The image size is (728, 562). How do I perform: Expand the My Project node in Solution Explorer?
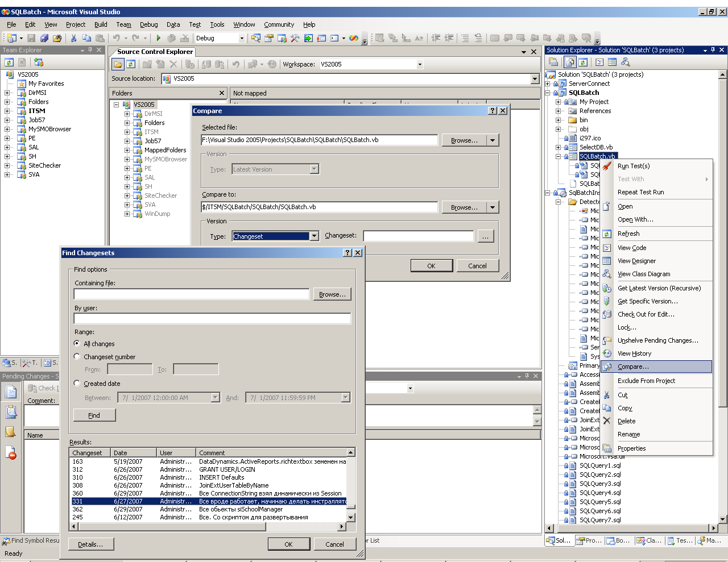(558, 102)
